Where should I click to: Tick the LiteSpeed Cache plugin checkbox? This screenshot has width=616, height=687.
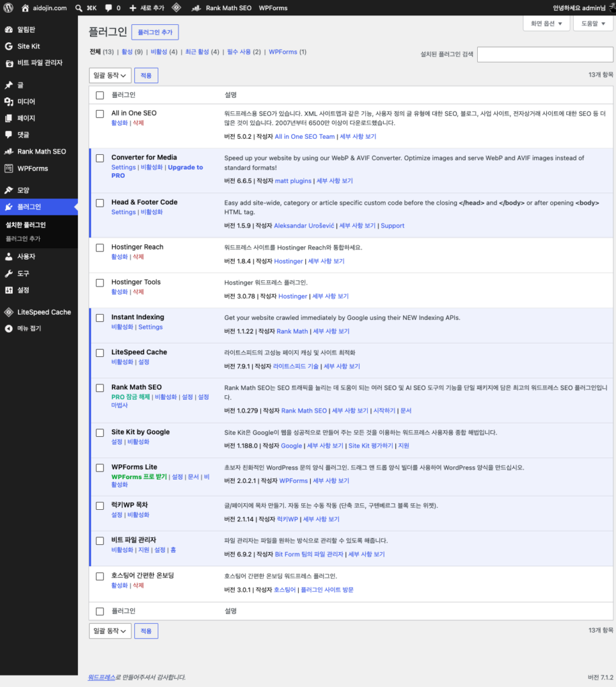tap(100, 353)
